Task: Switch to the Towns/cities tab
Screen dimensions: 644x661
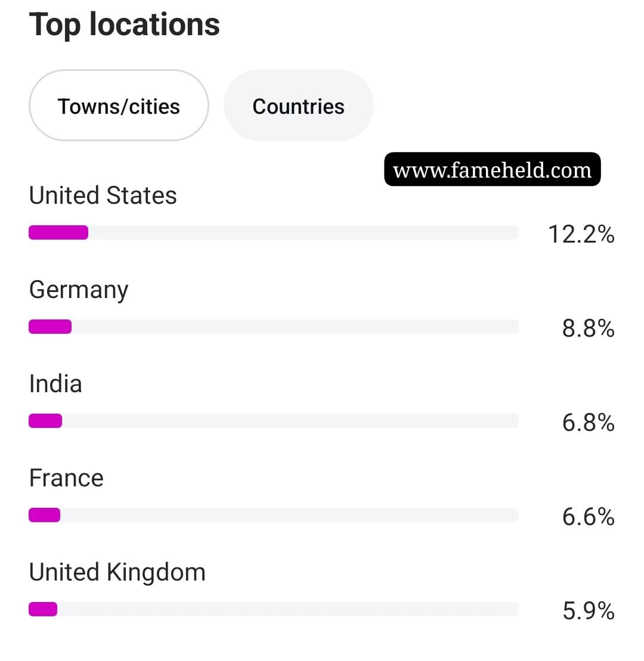Action: tap(119, 105)
